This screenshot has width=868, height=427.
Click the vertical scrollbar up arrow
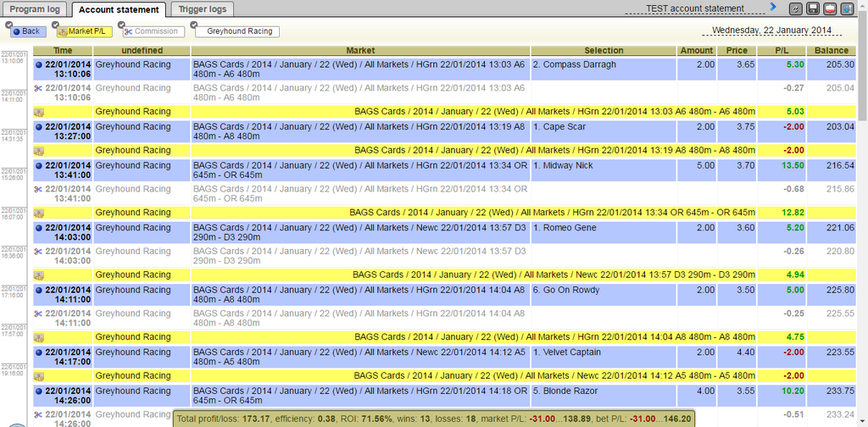(x=863, y=6)
